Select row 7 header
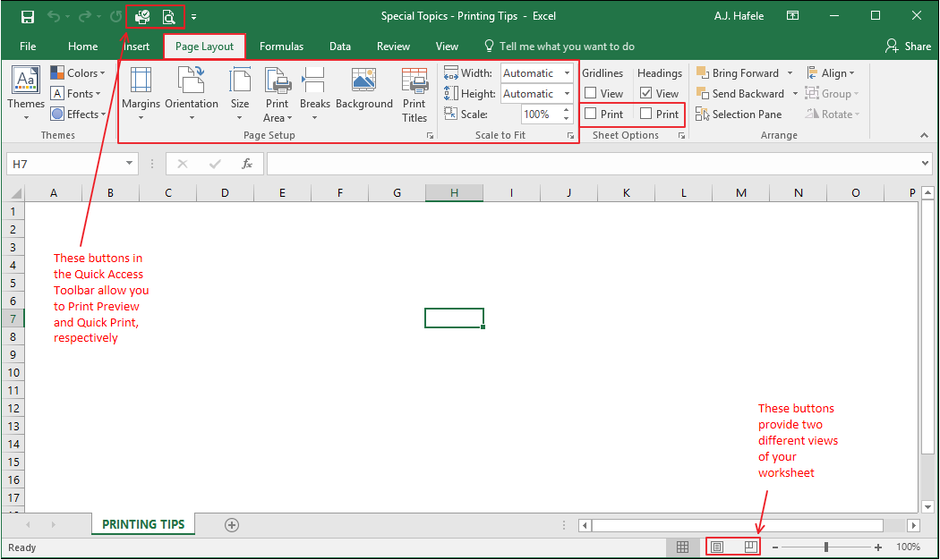 [13, 318]
